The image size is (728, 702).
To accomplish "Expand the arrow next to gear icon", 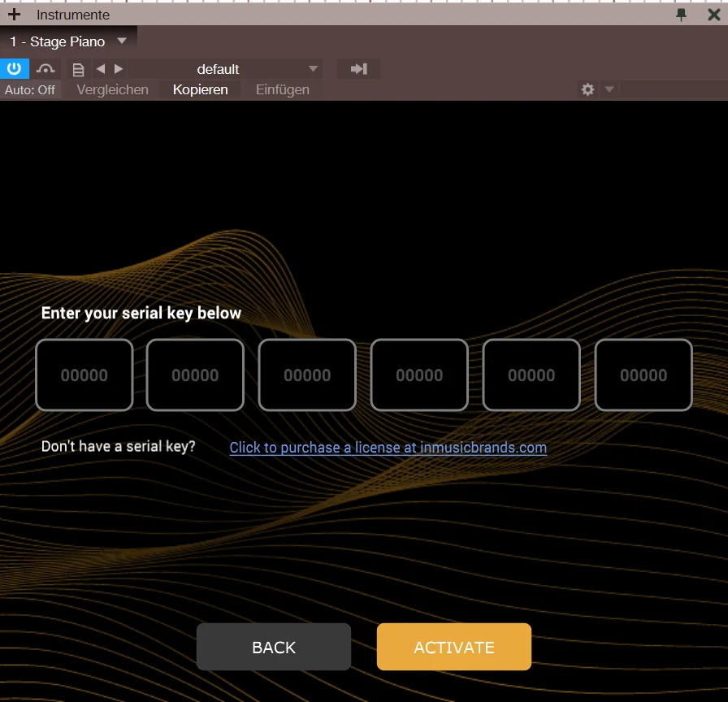I will click(609, 89).
